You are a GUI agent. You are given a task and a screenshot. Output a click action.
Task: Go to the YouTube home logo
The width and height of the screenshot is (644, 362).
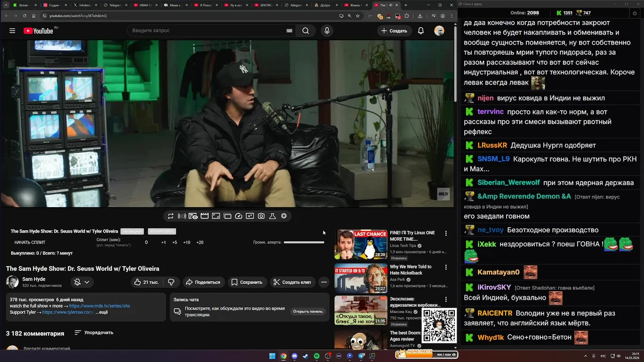(x=38, y=31)
